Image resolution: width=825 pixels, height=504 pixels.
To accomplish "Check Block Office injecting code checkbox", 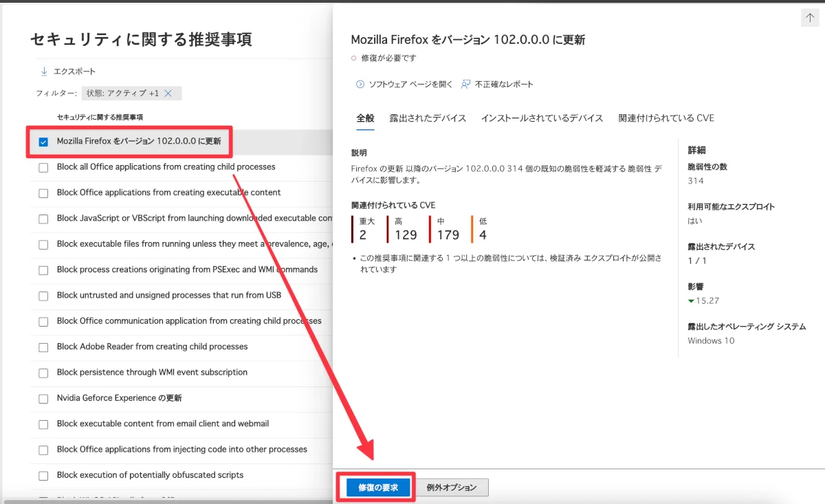I will coord(43,450).
